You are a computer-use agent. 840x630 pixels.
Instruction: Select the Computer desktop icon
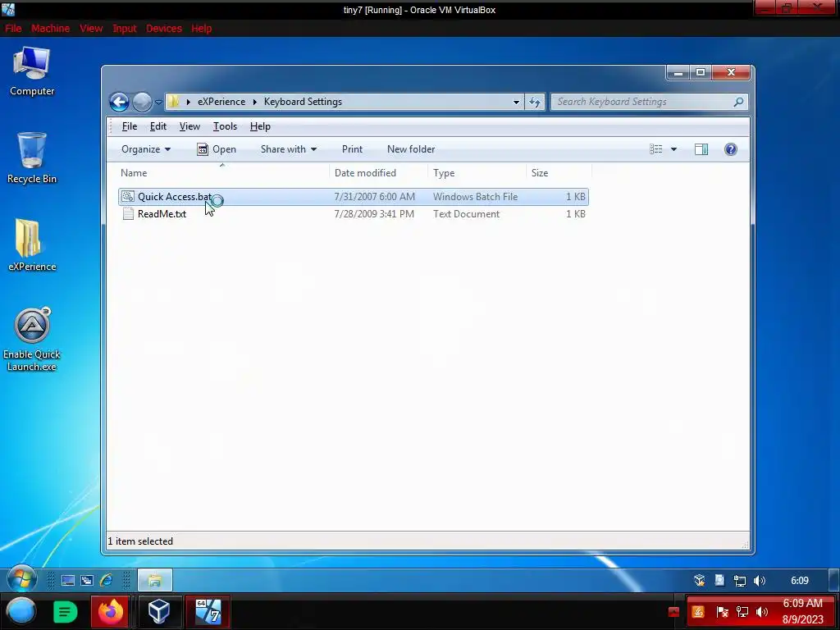click(x=32, y=72)
